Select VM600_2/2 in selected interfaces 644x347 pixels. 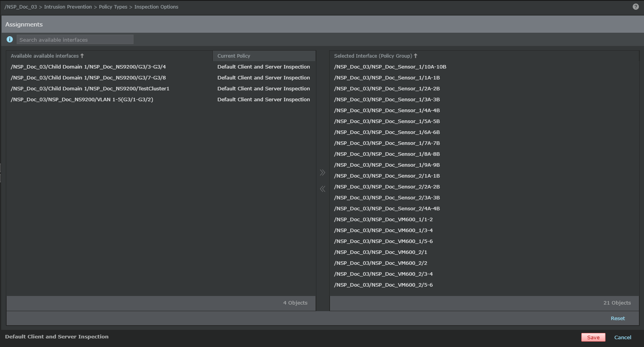(484, 263)
